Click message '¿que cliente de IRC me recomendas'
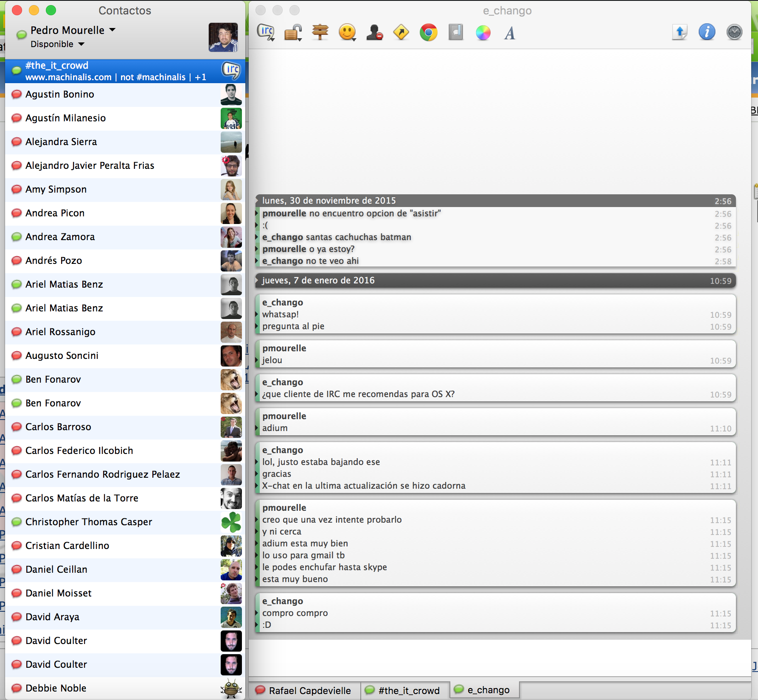 coord(358,394)
